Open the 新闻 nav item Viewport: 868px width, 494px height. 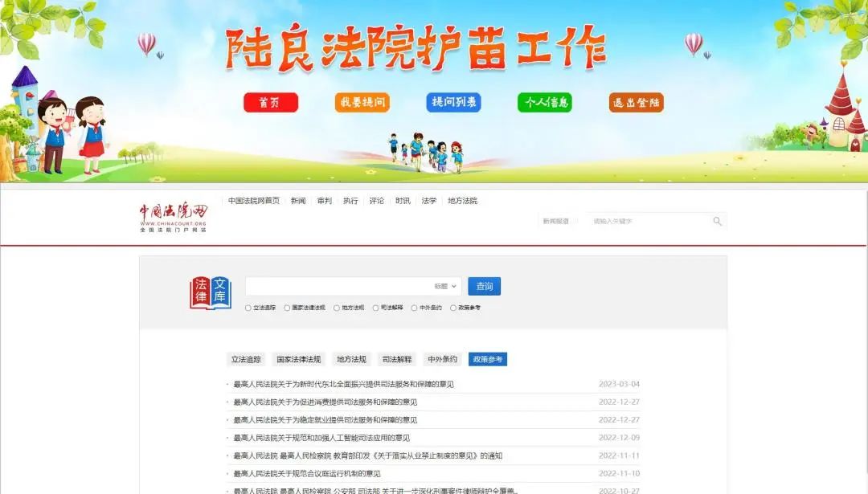tap(298, 201)
